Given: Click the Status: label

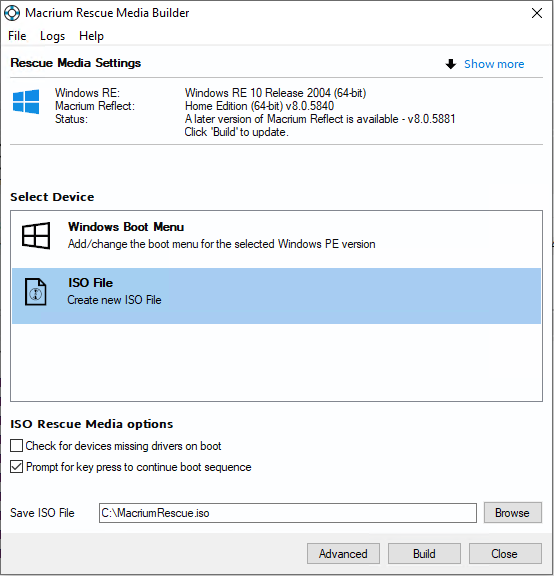Looking at the screenshot, I should point(71,119).
